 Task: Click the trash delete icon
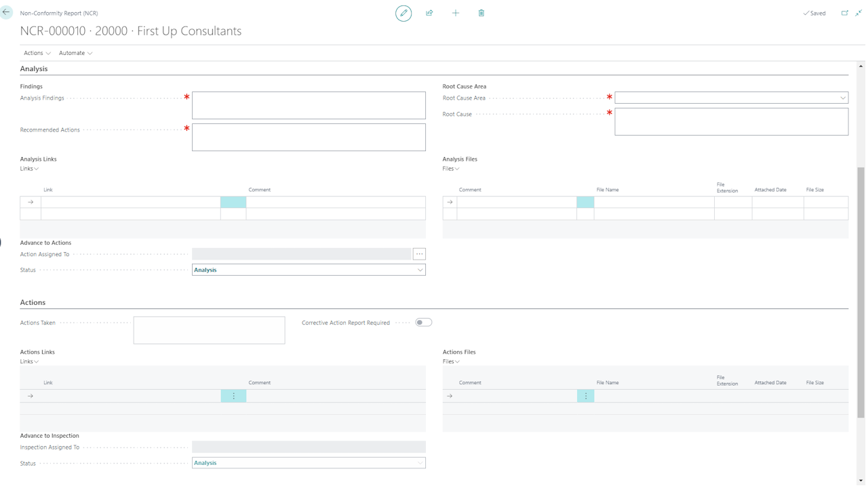481,13
